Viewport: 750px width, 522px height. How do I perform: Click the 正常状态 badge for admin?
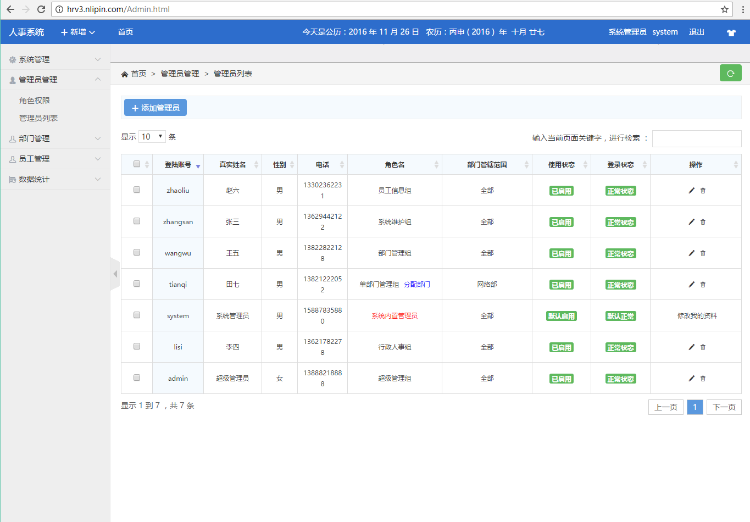point(620,379)
